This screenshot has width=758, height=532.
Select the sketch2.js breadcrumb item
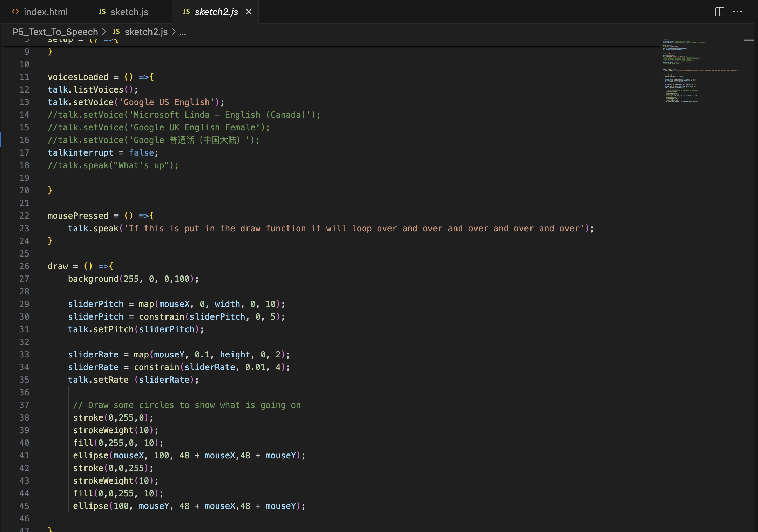145,32
